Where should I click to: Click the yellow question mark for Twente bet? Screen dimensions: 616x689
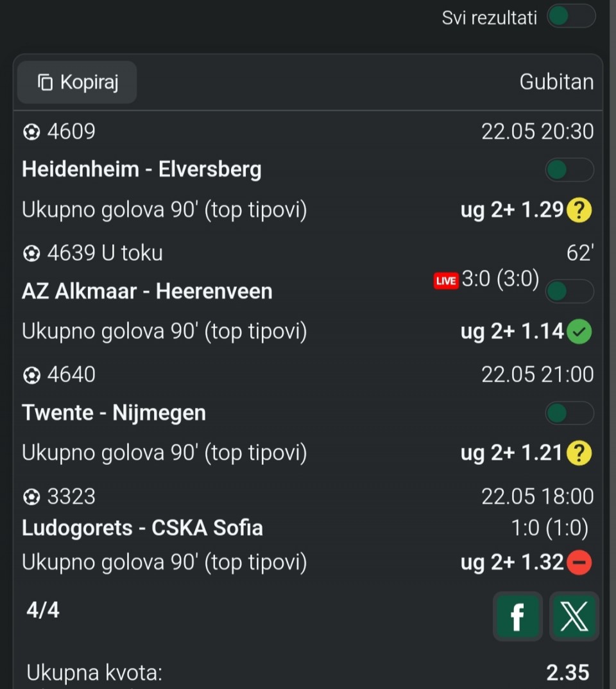[x=579, y=453]
